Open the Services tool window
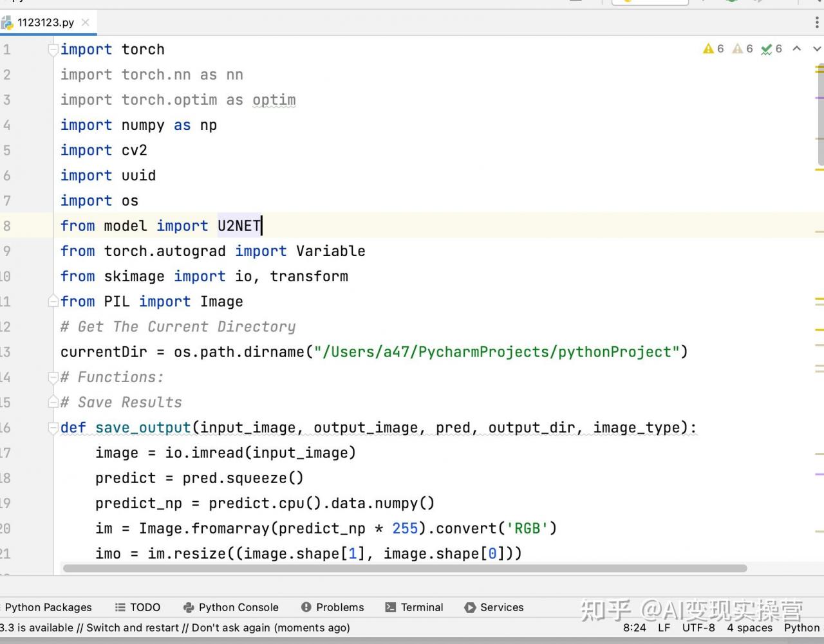 pyautogui.click(x=494, y=607)
